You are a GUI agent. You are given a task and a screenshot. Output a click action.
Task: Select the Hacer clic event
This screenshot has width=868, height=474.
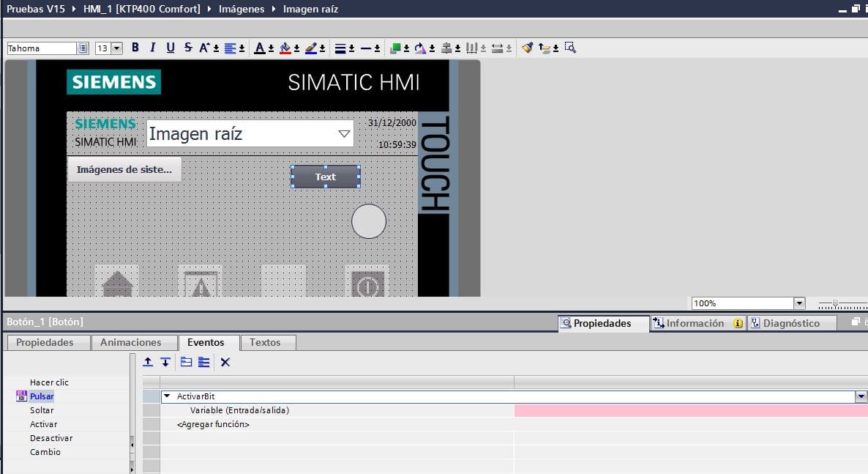(49, 382)
